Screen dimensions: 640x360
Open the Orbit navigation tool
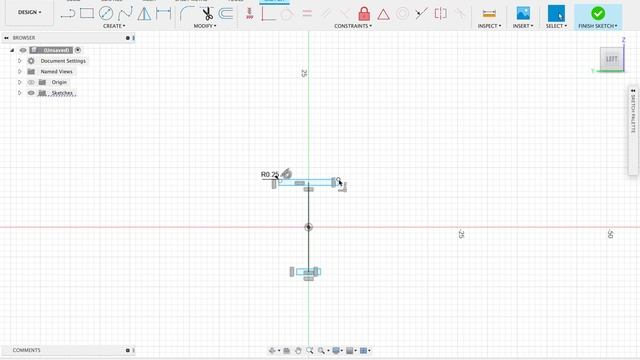[272, 351]
